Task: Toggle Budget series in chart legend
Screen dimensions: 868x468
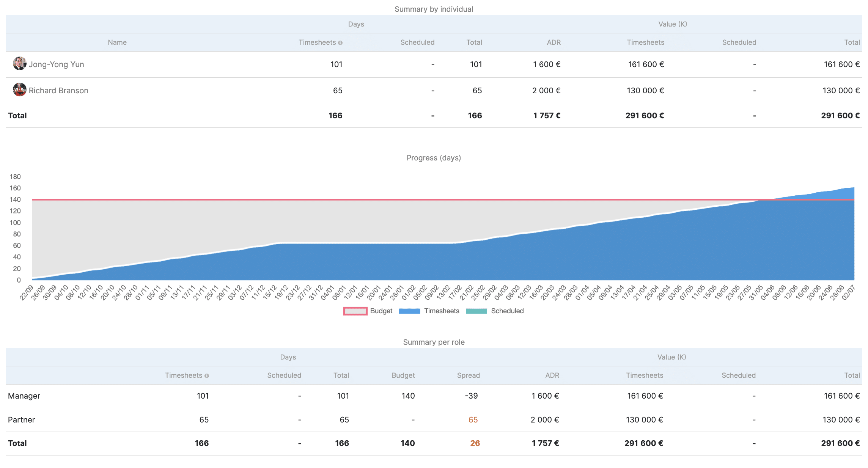Action: coord(381,311)
